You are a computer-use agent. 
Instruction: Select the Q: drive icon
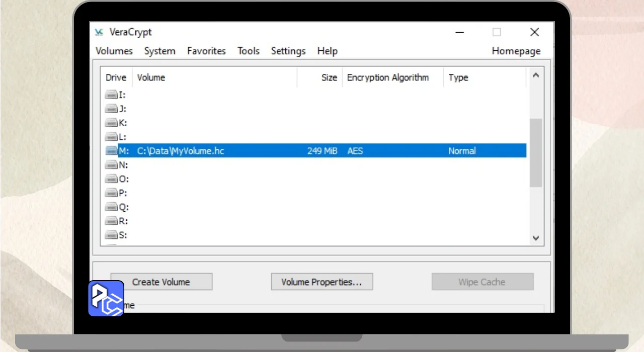coord(111,207)
